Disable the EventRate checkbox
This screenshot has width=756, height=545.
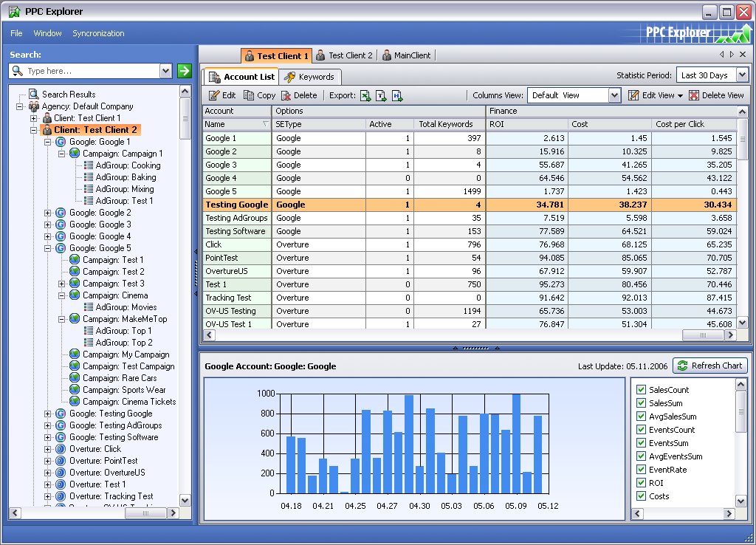[x=642, y=469]
